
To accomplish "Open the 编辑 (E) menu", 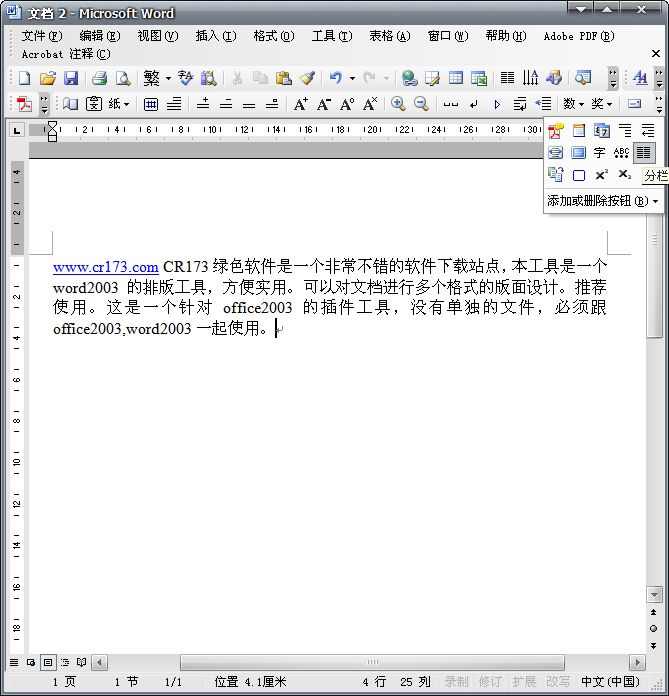I will click(x=99, y=36).
